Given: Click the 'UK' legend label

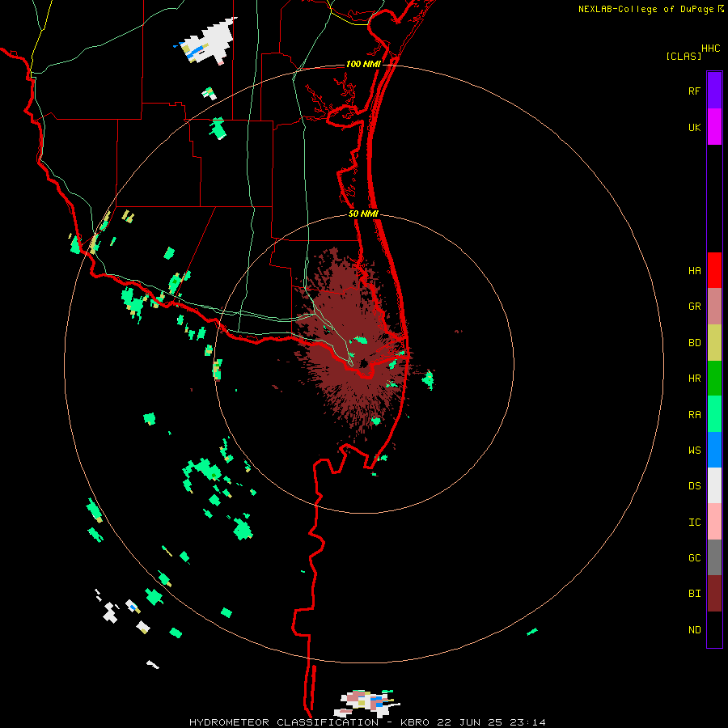Looking at the screenshot, I should pos(694,127).
